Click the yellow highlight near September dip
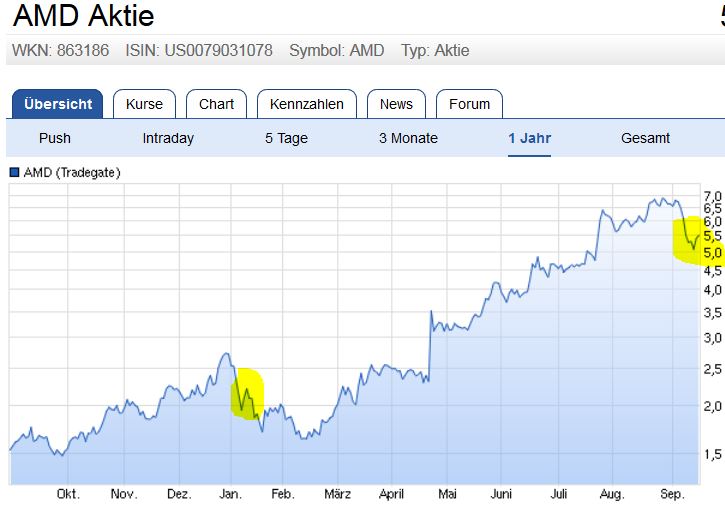The image size is (725, 509). [x=695, y=240]
